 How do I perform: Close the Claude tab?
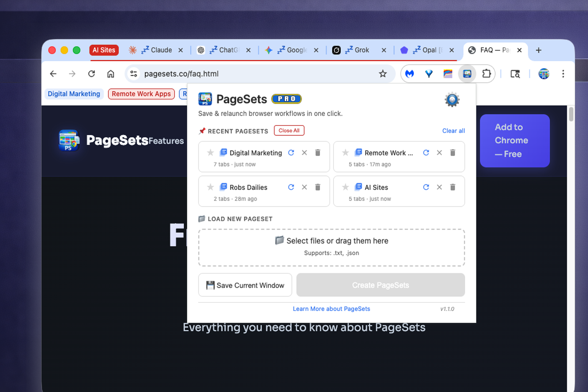pos(181,50)
